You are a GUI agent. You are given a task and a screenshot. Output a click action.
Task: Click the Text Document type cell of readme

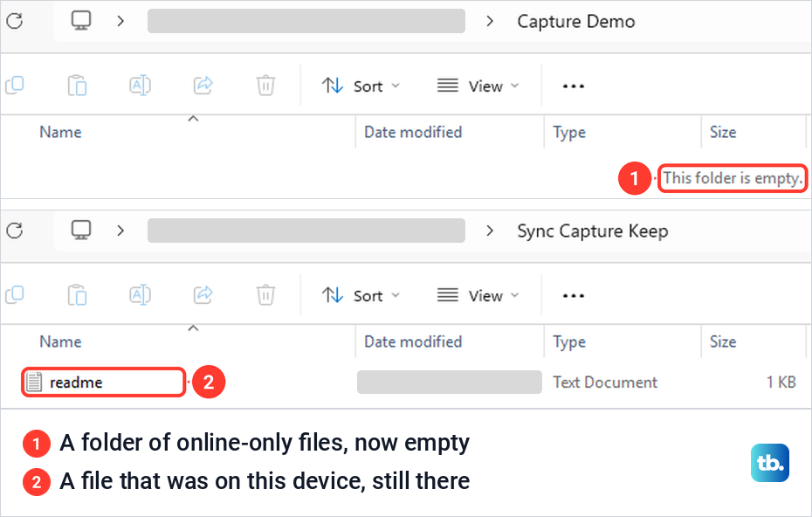[x=605, y=383]
